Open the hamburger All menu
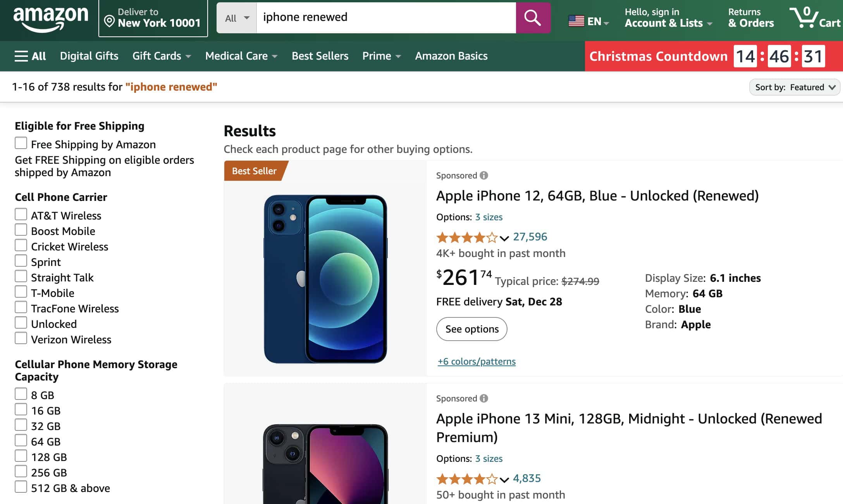 click(30, 56)
